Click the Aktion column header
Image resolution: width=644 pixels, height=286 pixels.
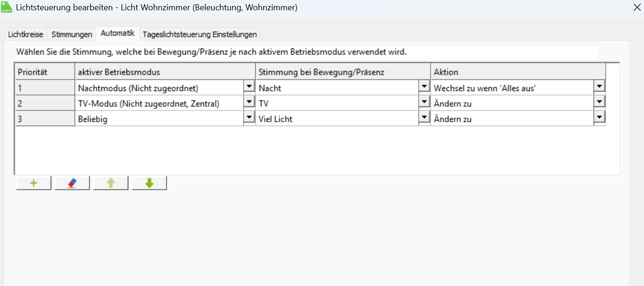click(x=518, y=72)
